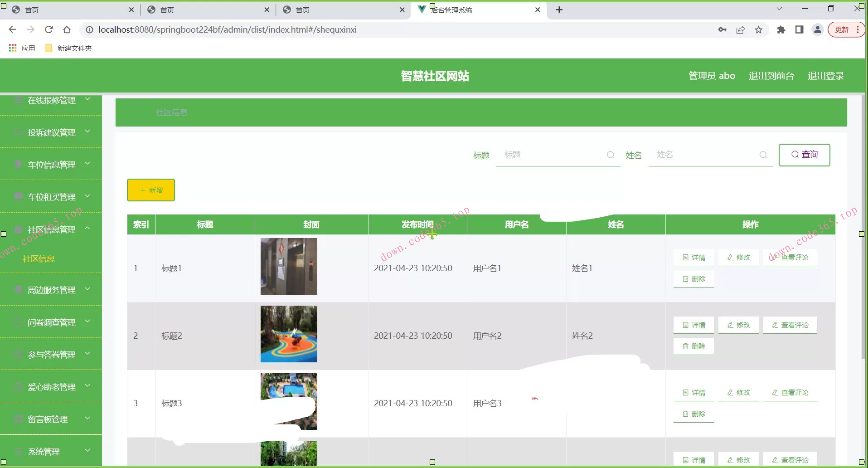Expand the 参与答卷管理 menu
The width and height of the screenshot is (868, 468).
(x=87, y=354)
